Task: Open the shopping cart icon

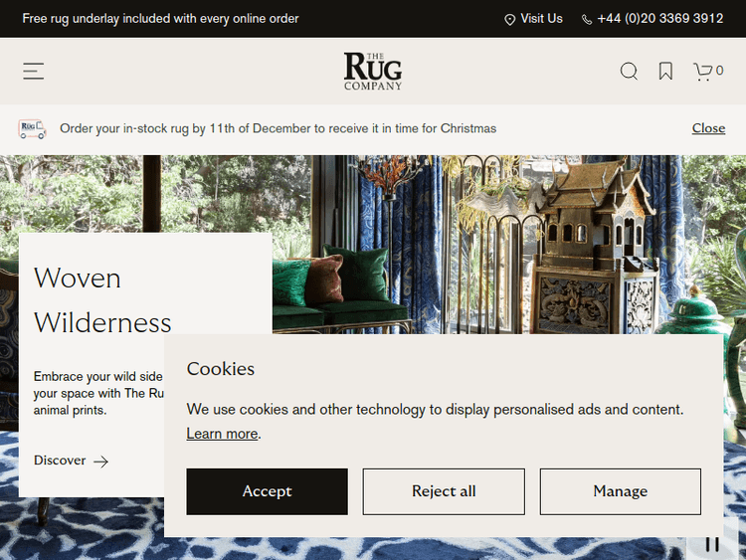Action: coord(702,72)
